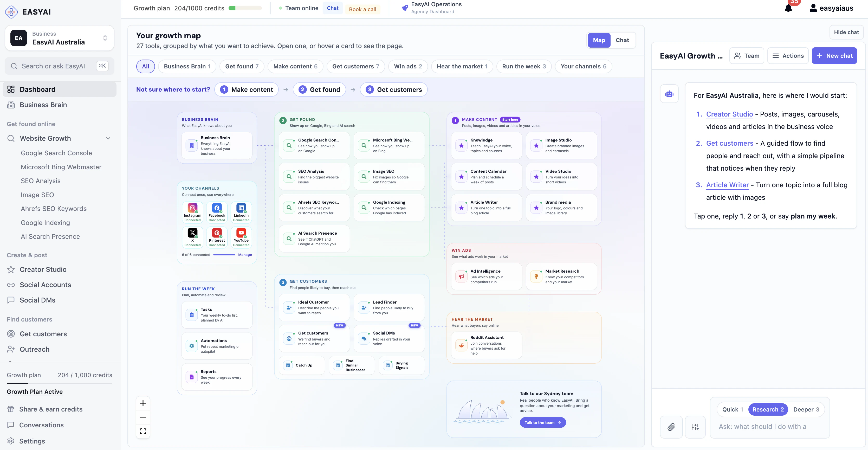Collapse the Website Growth section chevron

coord(108,138)
